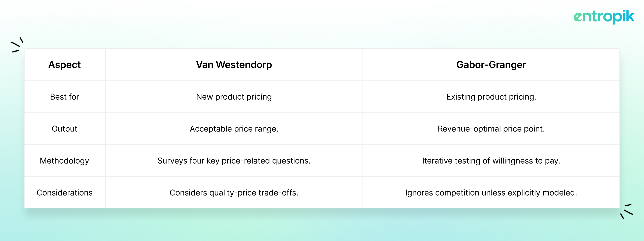Click the top-left sparkle decoration

(17, 45)
